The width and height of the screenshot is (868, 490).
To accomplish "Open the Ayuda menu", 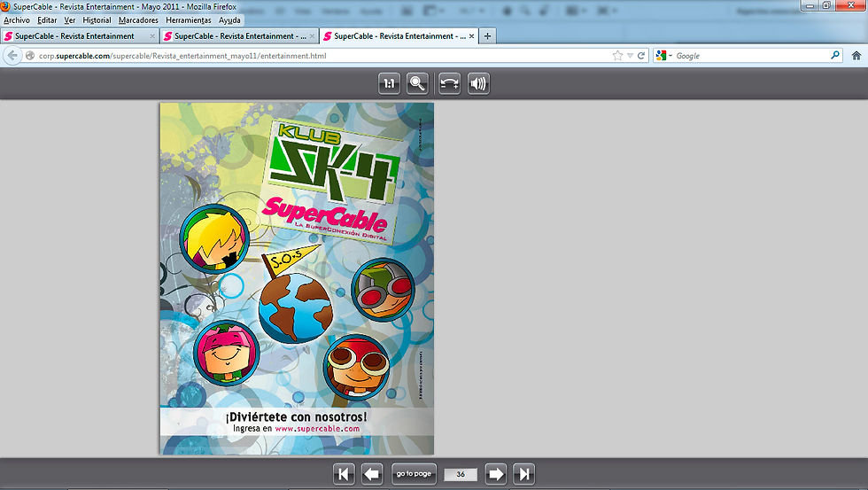I will (x=229, y=19).
